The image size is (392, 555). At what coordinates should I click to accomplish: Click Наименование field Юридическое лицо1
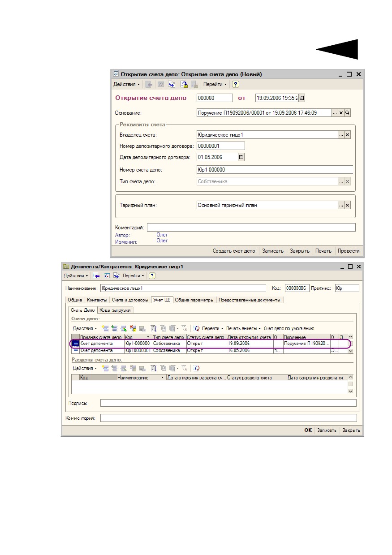[183, 288]
